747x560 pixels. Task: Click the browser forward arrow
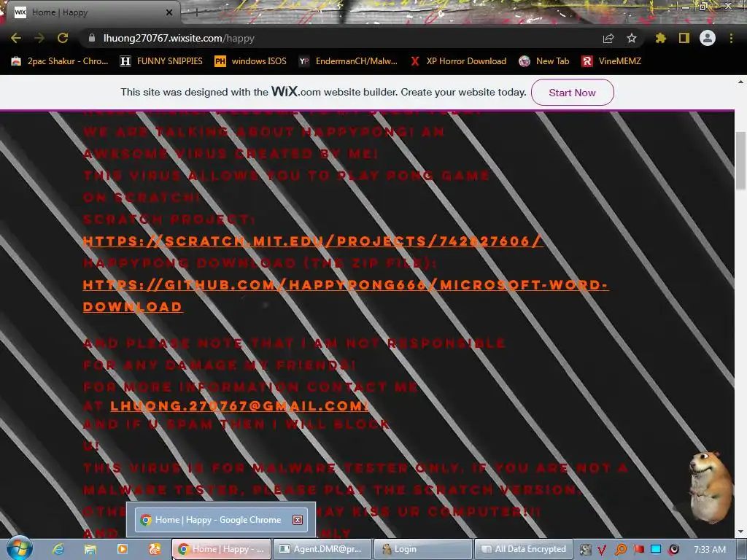click(39, 38)
